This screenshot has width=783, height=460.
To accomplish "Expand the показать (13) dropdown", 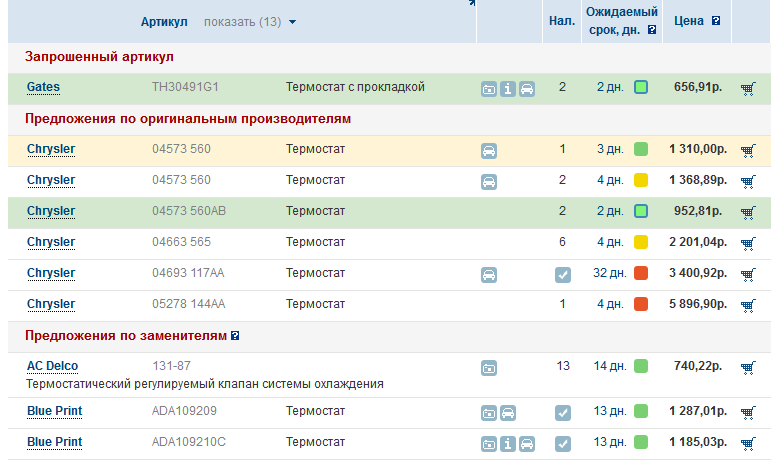I will point(250,22).
